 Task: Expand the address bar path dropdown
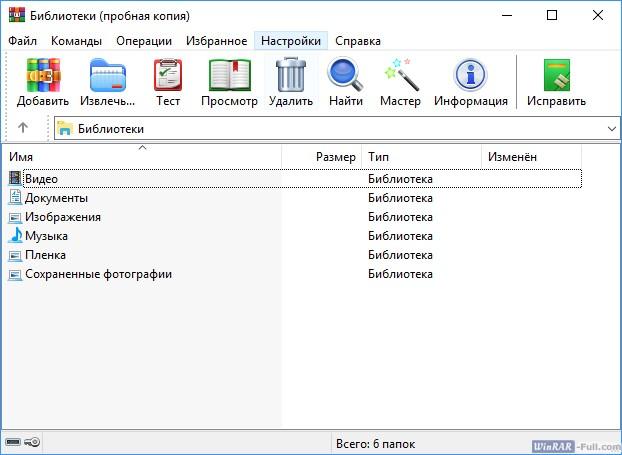[x=611, y=129]
